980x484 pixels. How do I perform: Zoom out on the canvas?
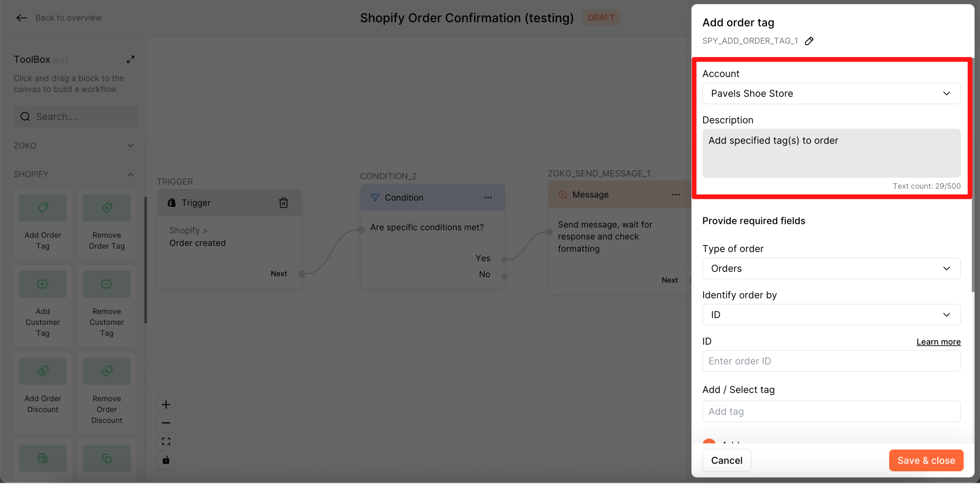(166, 423)
